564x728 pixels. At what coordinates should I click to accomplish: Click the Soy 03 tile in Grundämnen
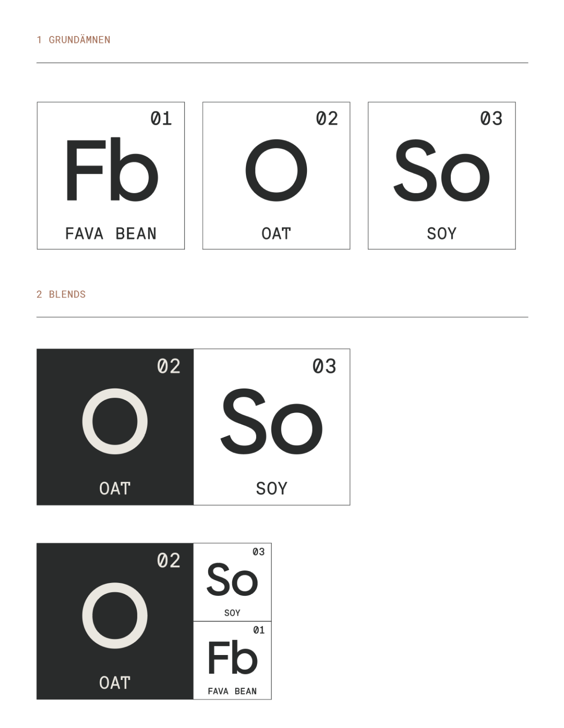(x=441, y=176)
